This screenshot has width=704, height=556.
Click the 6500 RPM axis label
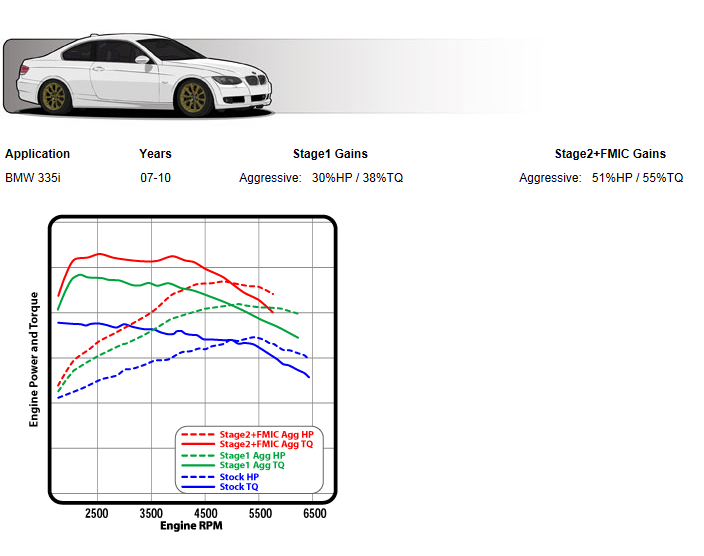315,513
